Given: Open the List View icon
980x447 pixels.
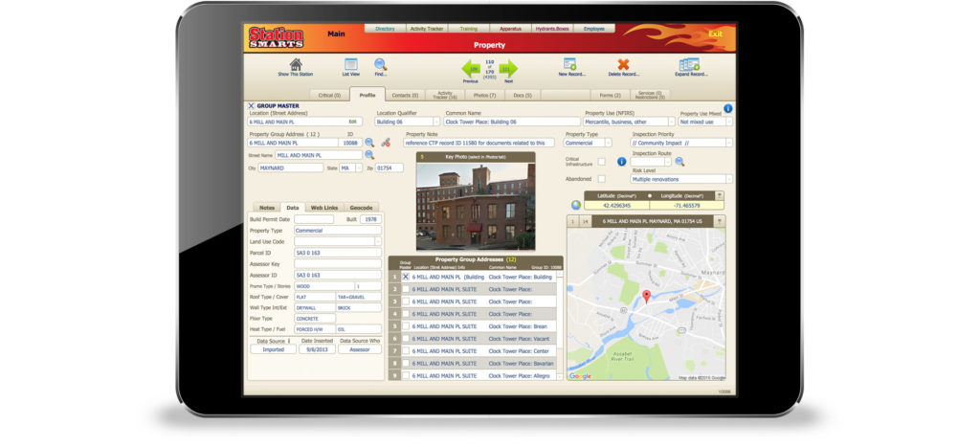Looking at the screenshot, I should pyautogui.click(x=350, y=64).
